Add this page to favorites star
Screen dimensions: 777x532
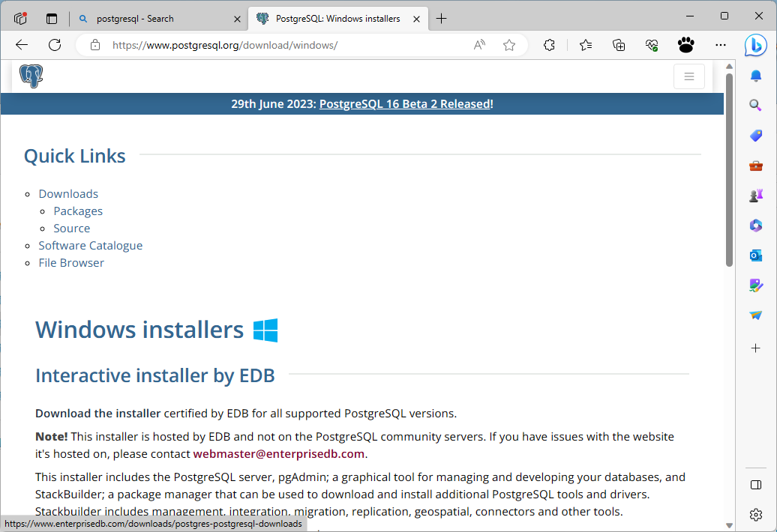tap(509, 45)
